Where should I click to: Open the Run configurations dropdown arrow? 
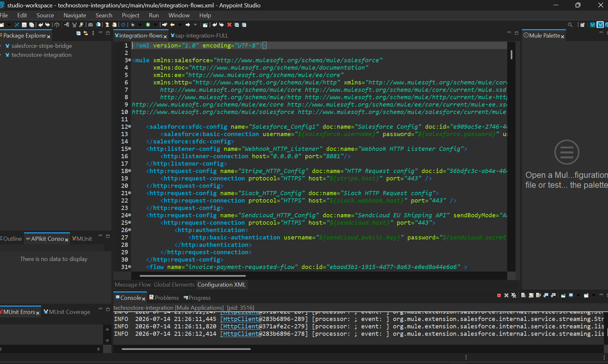(155, 25)
